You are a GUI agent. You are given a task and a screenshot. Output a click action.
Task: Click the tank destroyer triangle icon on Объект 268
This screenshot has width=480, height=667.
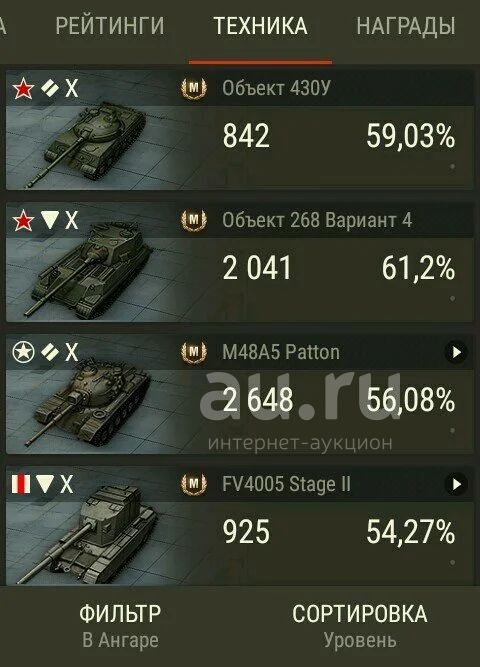49,220
